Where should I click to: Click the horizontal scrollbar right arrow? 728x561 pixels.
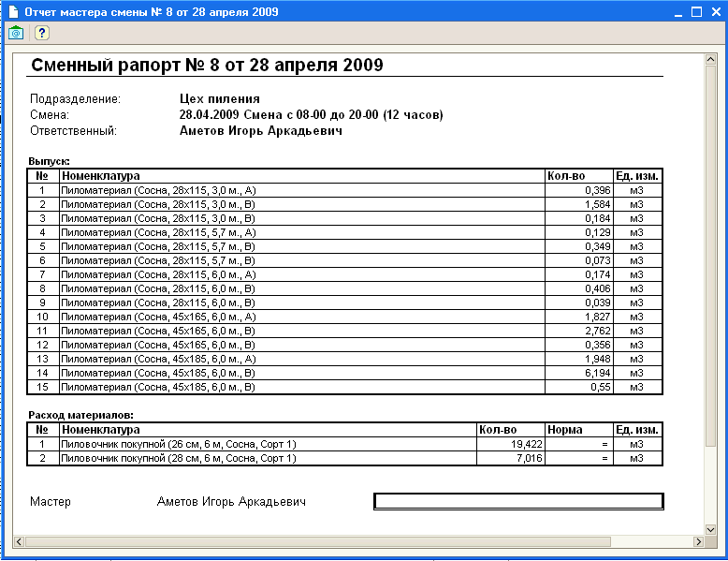(x=698, y=541)
